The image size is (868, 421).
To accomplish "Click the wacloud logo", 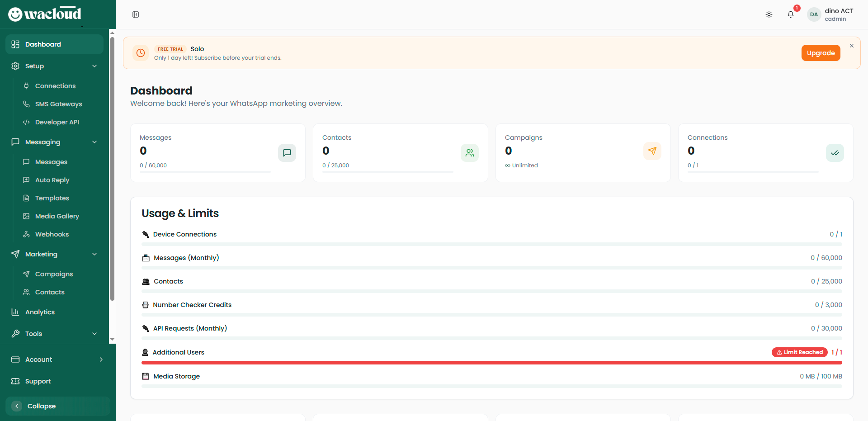I will (x=45, y=14).
